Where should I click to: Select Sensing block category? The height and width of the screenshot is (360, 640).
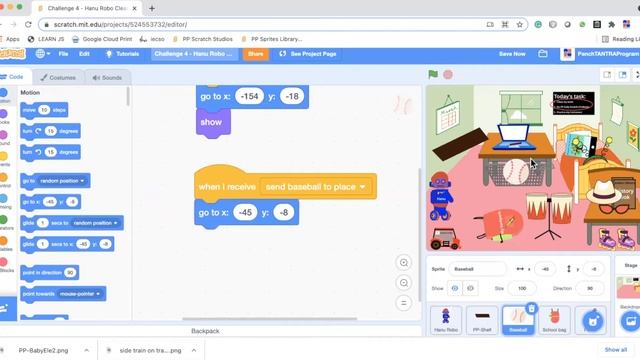point(4,202)
